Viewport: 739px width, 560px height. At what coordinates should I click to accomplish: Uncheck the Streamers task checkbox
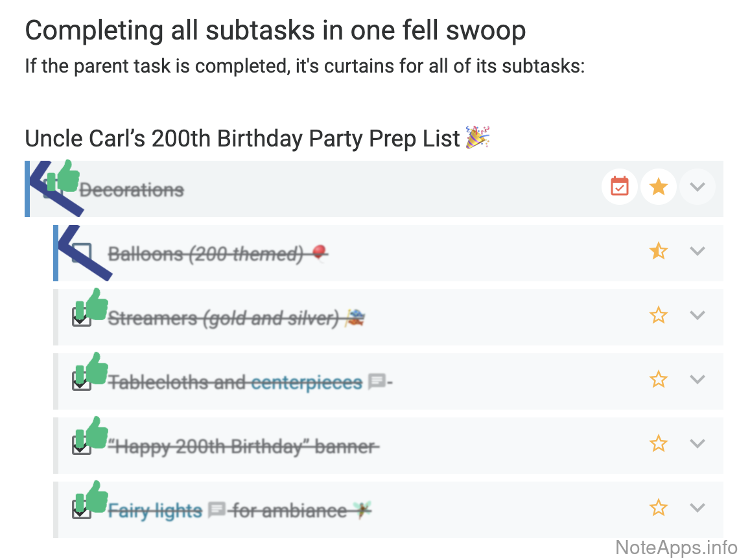(81, 318)
